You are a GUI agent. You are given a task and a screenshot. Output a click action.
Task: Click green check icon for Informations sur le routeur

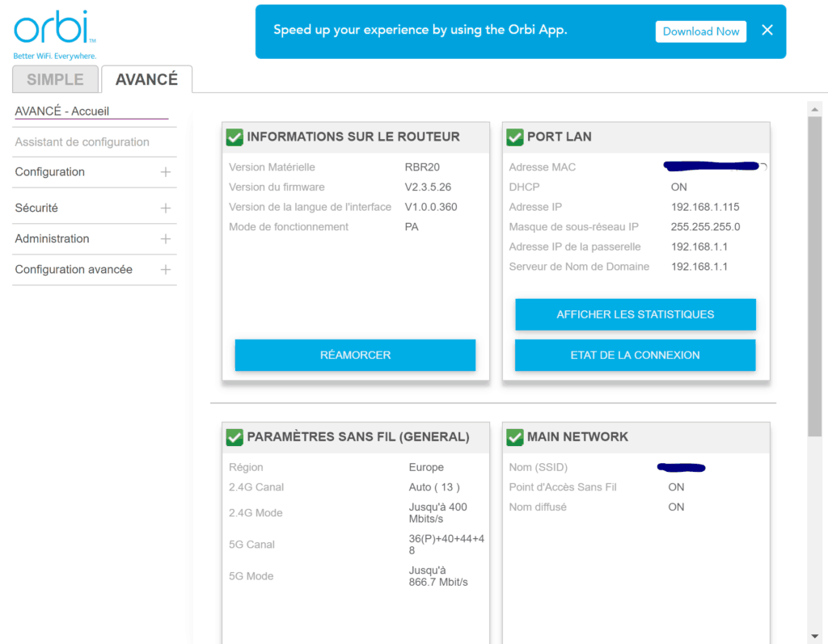(x=234, y=137)
